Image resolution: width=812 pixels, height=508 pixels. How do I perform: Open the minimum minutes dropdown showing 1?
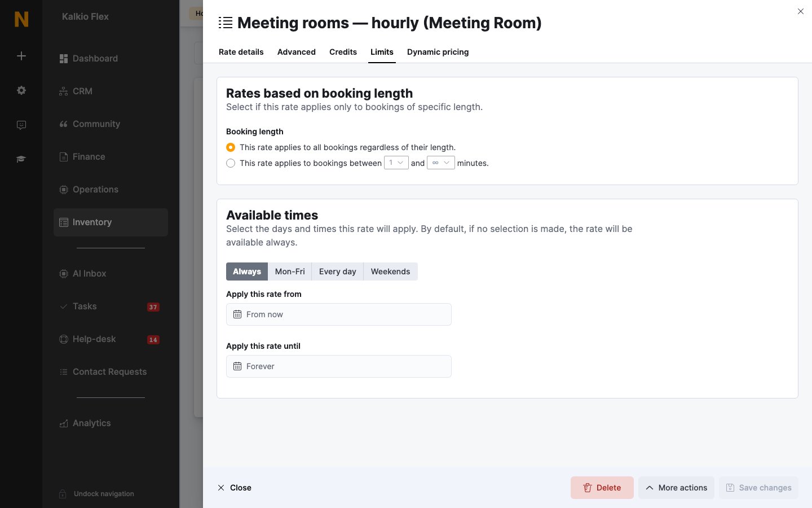point(396,163)
